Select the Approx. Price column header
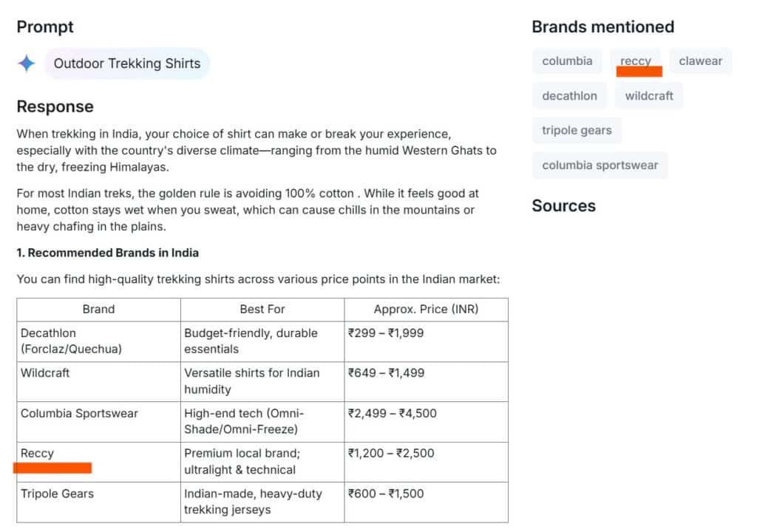 click(x=426, y=309)
